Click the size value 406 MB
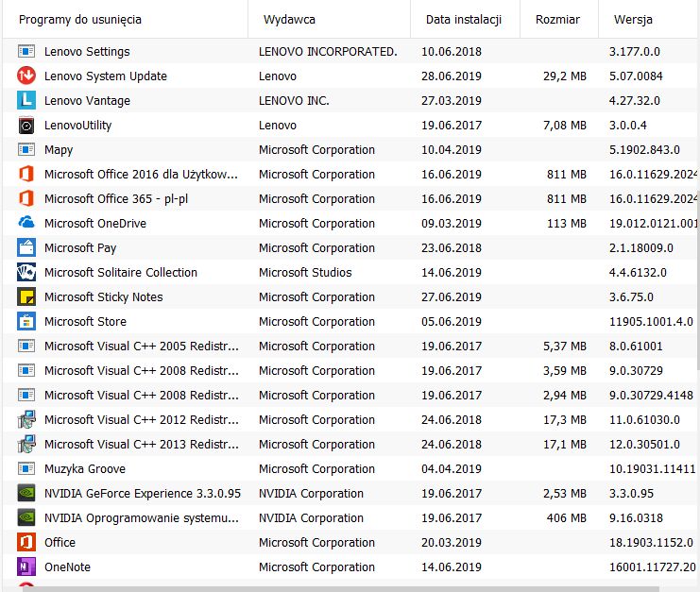700x592 pixels. pos(567,517)
